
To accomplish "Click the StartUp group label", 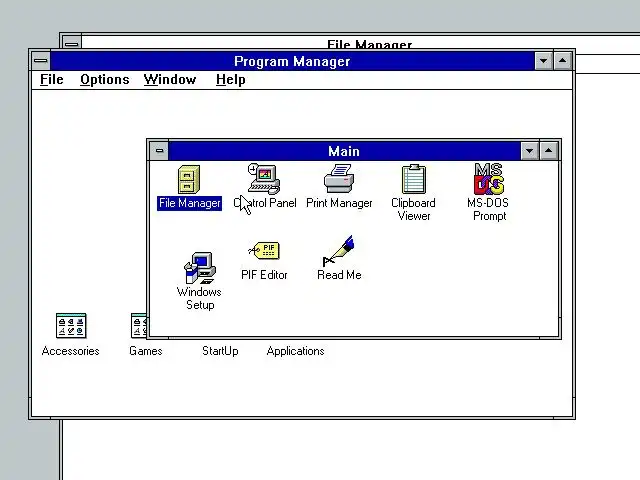I will click(x=220, y=351).
